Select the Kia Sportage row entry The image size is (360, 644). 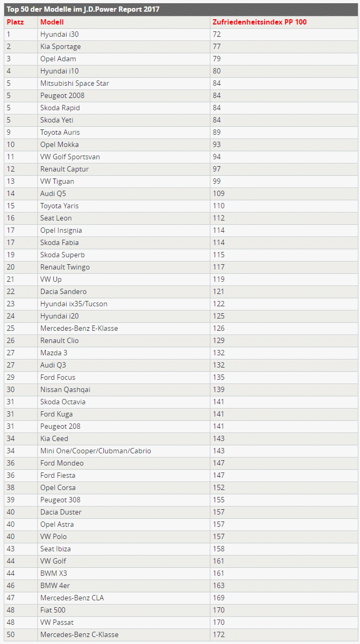coord(61,46)
